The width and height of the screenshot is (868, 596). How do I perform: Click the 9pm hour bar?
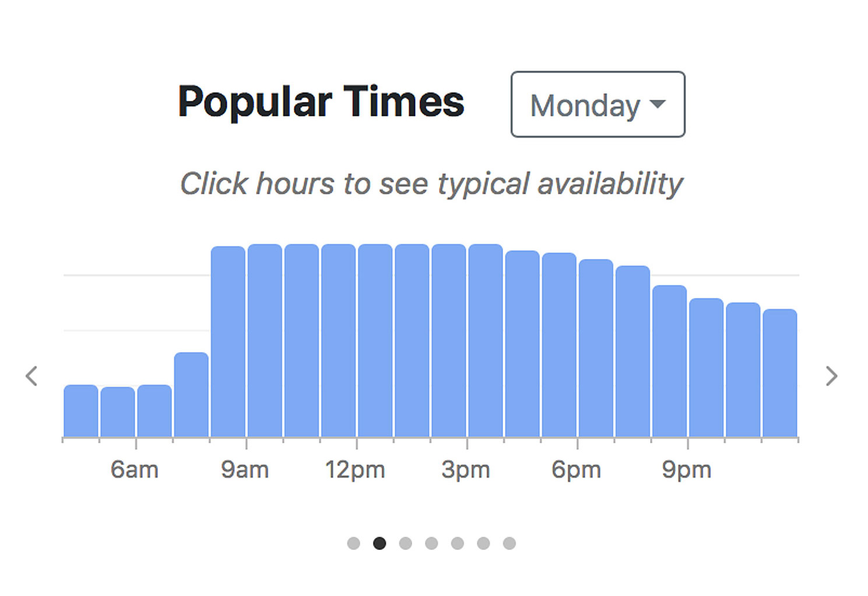[x=707, y=367]
